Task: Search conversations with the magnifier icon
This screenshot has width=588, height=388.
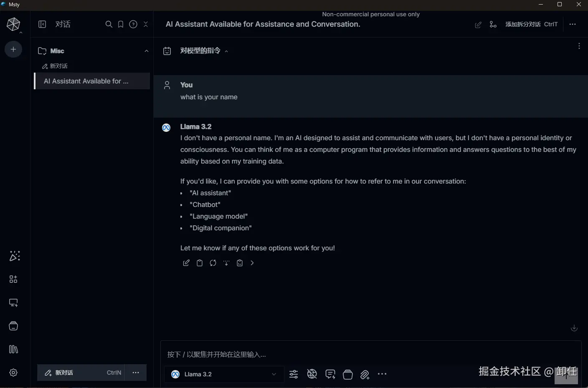Action: click(x=109, y=24)
